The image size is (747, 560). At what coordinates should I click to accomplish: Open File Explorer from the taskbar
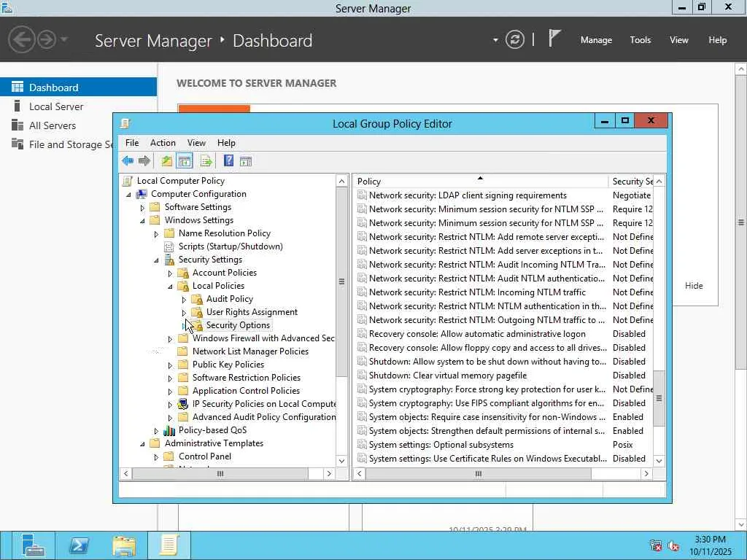[x=124, y=545]
